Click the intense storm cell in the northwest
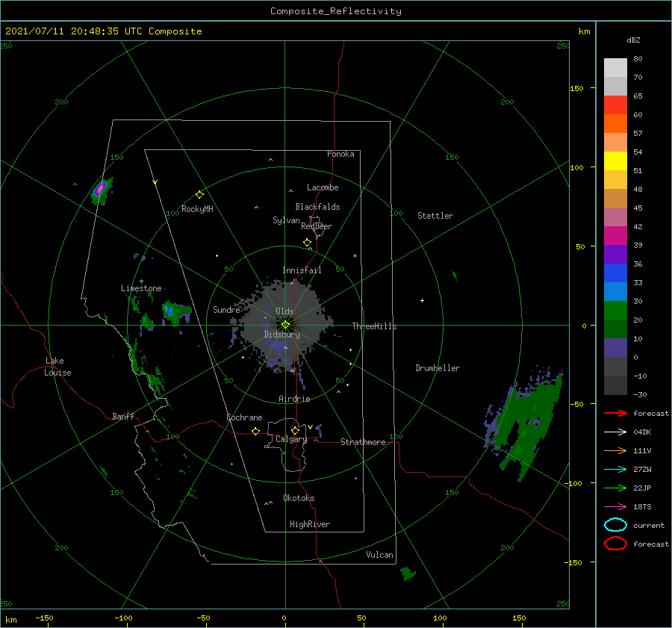 point(101,188)
